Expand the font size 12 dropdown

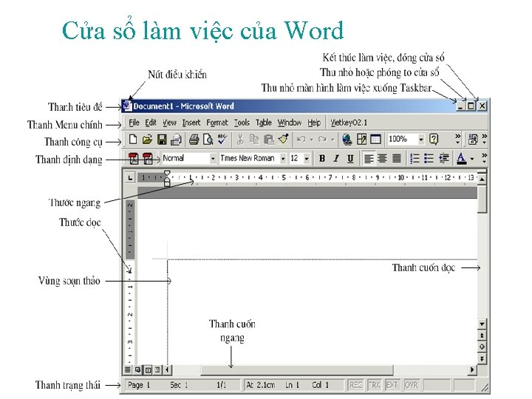tap(307, 158)
